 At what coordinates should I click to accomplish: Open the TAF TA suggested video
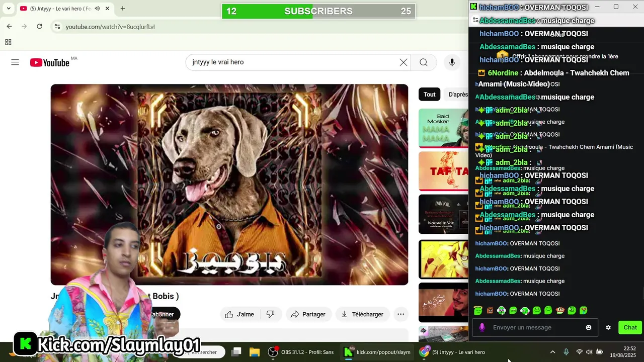coord(443,171)
